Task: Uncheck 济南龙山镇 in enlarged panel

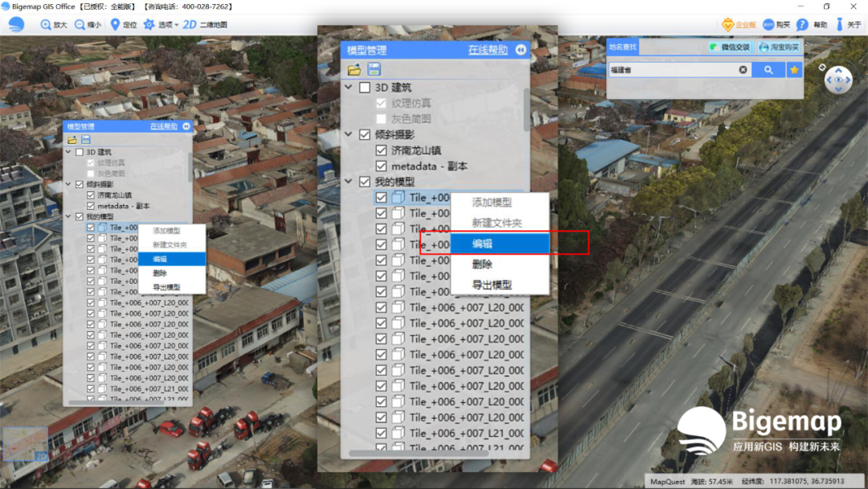Action: coord(381,150)
